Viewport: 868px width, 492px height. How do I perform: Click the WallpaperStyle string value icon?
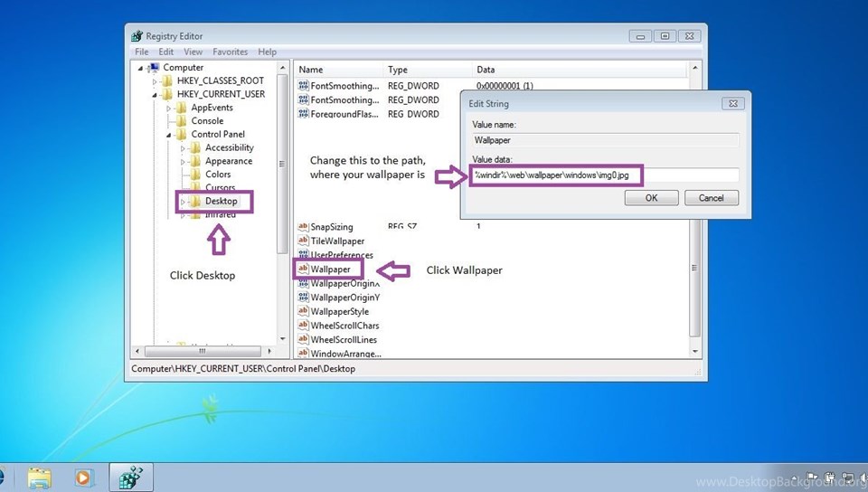(303, 311)
